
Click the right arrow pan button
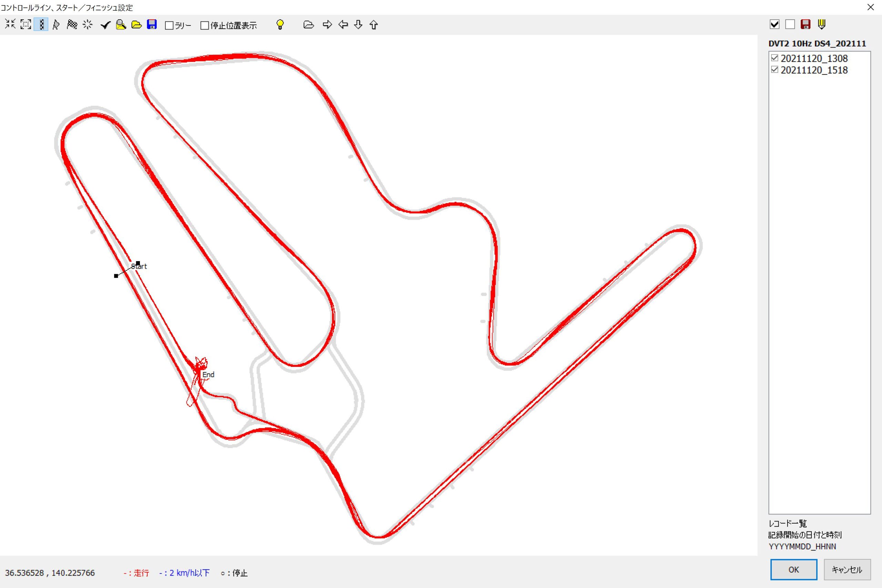(x=327, y=25)
